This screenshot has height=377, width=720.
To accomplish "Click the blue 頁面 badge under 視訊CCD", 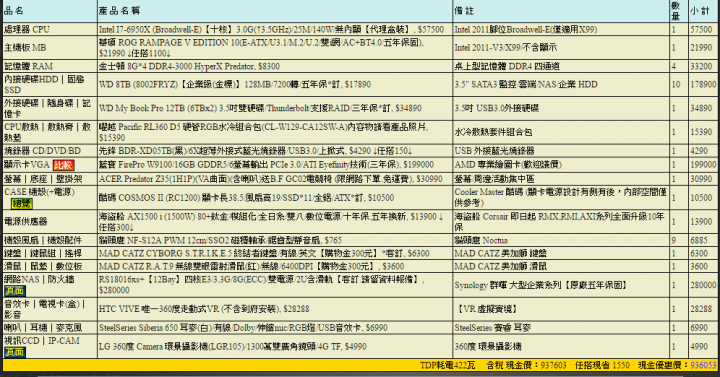I will (15, 352).
